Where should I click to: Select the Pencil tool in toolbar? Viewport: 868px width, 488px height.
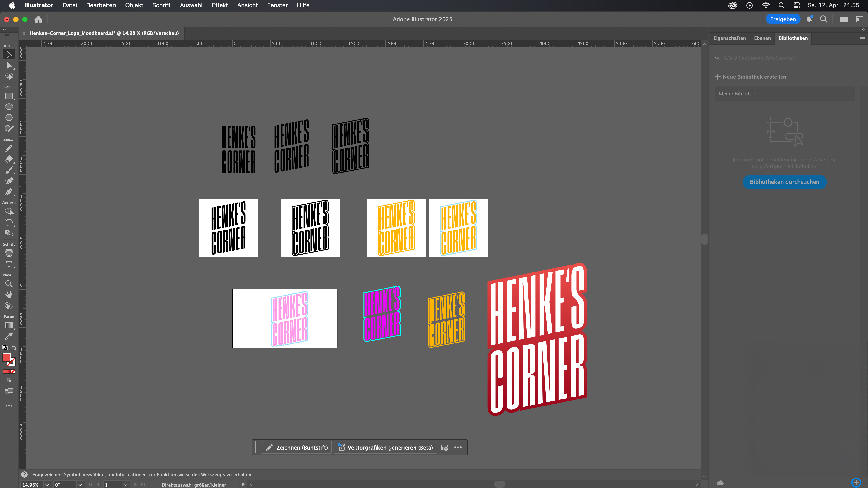coord(9,148)
